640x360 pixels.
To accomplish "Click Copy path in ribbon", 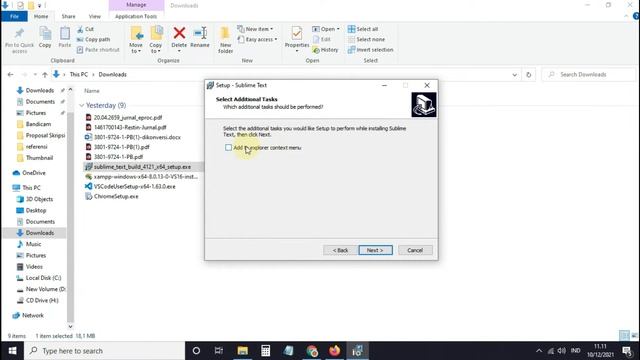I will (93, 39).
